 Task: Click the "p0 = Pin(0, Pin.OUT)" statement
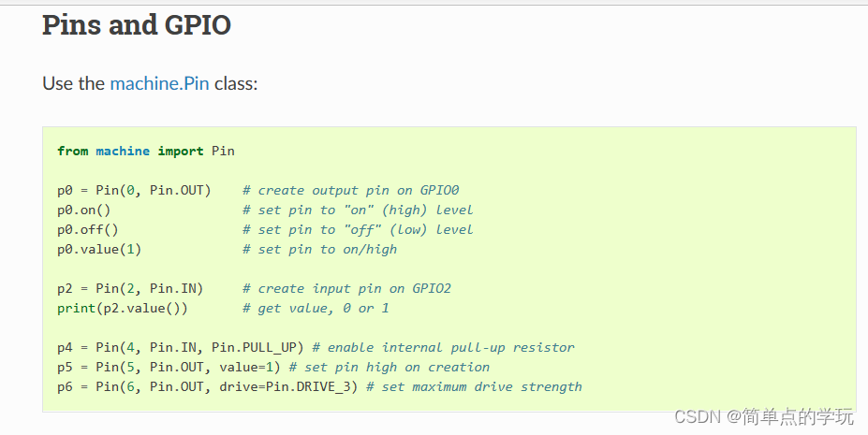click(x=134, y=190)
